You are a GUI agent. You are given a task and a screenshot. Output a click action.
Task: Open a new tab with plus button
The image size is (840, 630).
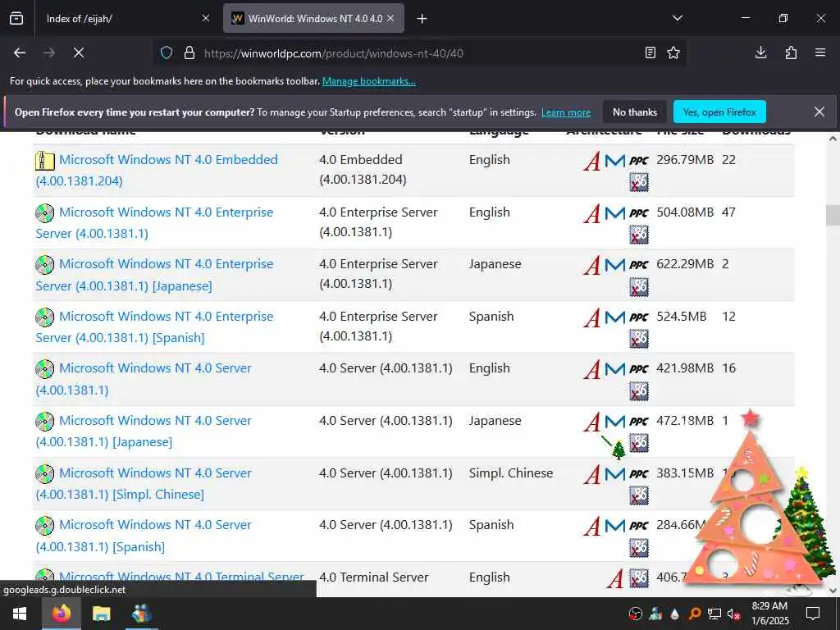click(x=422, y=19)
